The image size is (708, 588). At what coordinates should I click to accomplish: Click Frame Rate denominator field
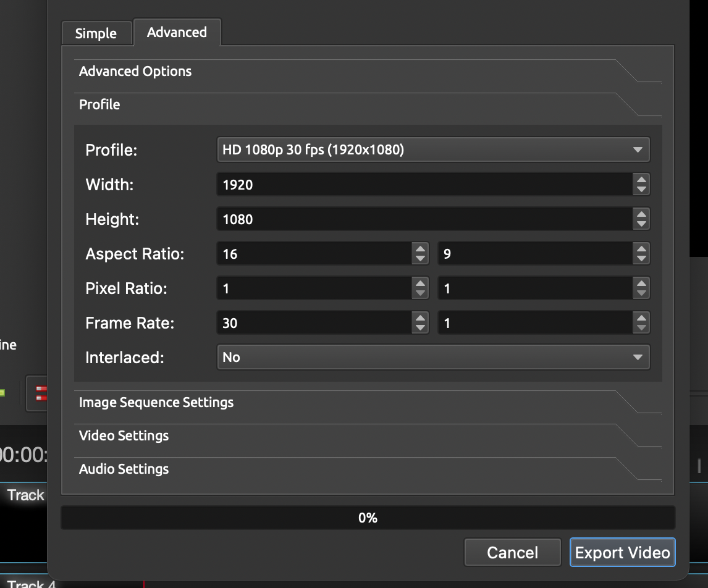[535, 322]
